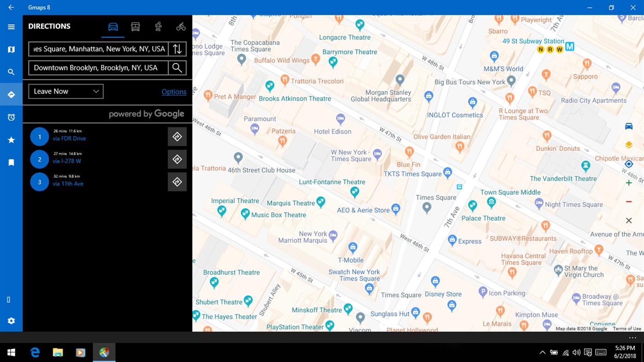Click the destination address input field
Viewport: 644px width, 362px height.
98,68
